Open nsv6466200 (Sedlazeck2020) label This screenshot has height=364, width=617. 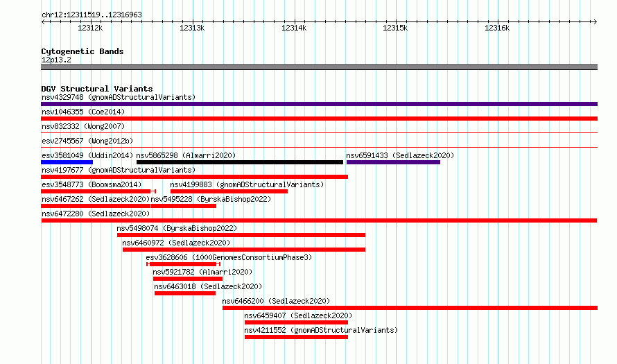click(x=276, y=301)
